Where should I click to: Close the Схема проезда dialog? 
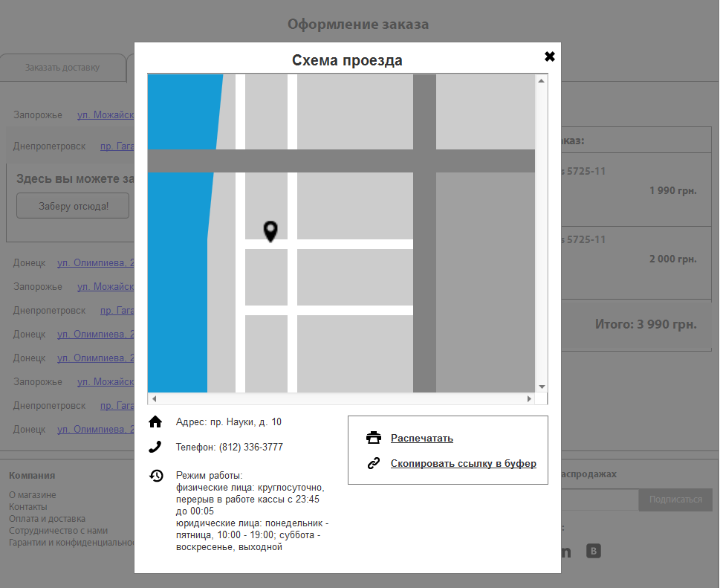click(550, 56)
